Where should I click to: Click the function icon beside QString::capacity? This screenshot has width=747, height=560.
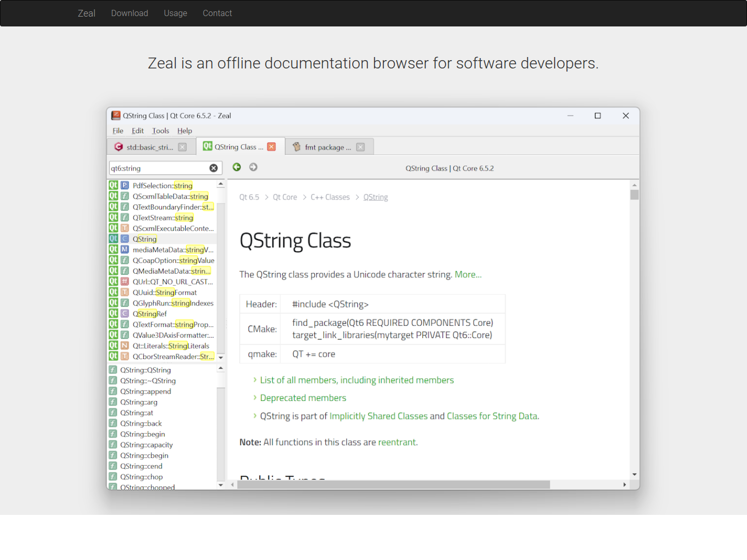coord(113,444)
